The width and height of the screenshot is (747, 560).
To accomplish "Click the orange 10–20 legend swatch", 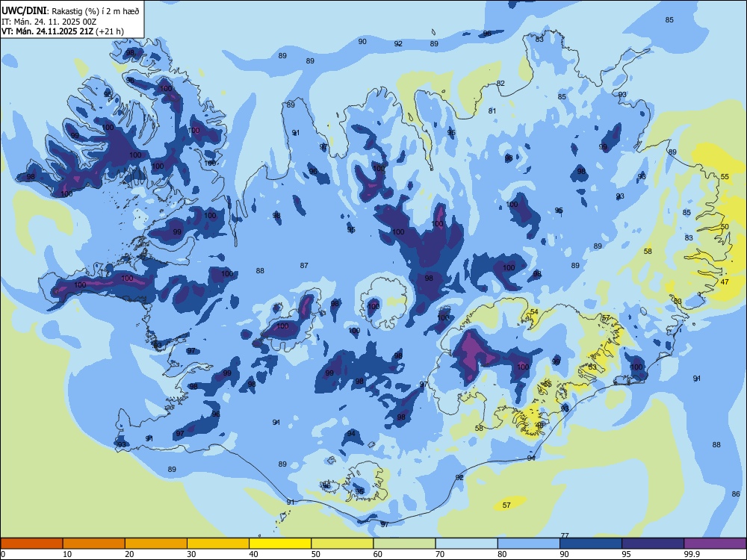I will click(94, 544).
